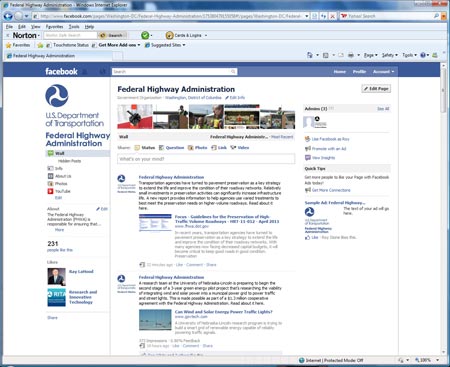Select the Question share option
450x367 pixels.
(x=171, y=148)
